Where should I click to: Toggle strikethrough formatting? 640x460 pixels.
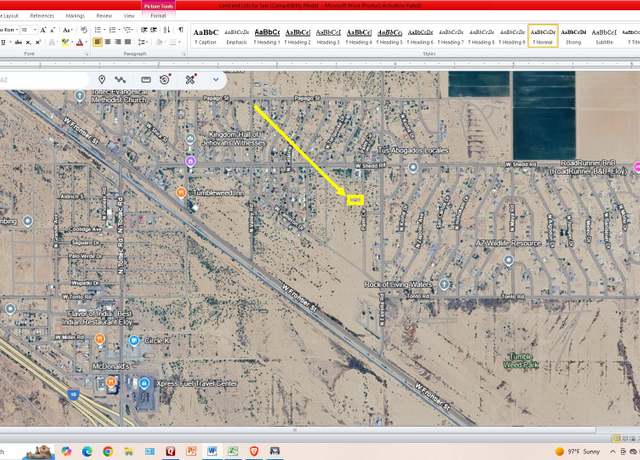(18, 42)
